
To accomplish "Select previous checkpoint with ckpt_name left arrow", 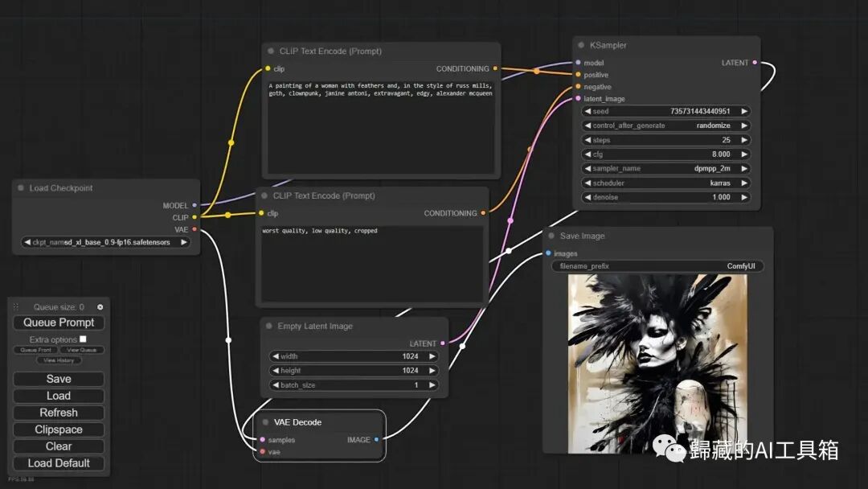I will click(x=27, y=242).
